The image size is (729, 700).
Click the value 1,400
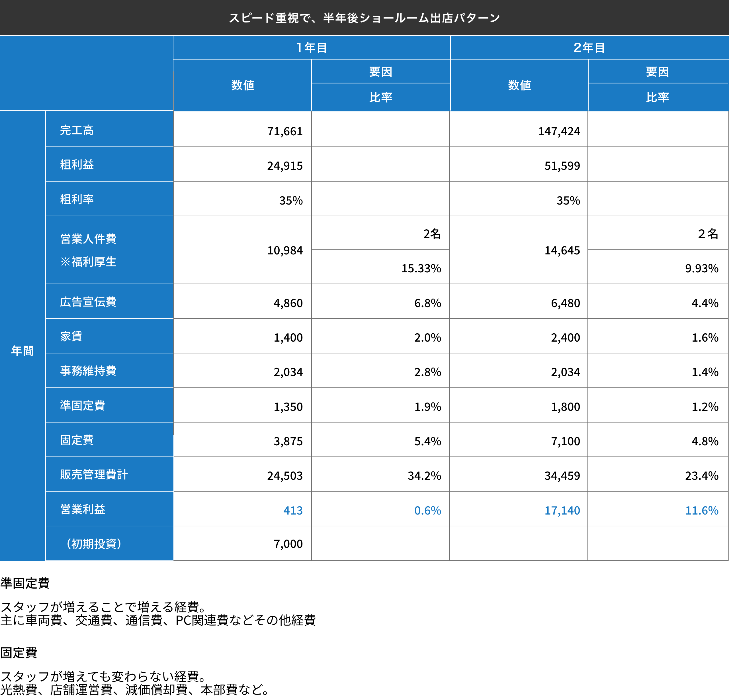pos(288,338)
